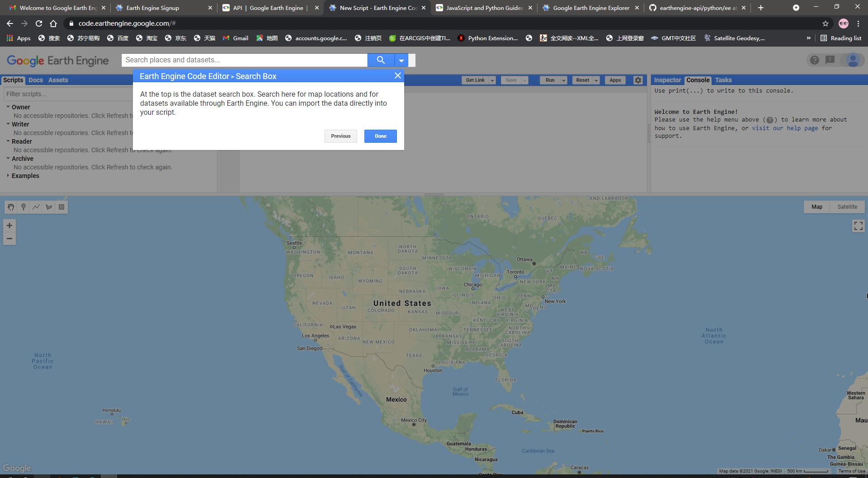The width and height of the screenshot is (868, 478).
Task: Collapse the Owner repositories section
Action: pyautogui.click(x=8, y=107)
